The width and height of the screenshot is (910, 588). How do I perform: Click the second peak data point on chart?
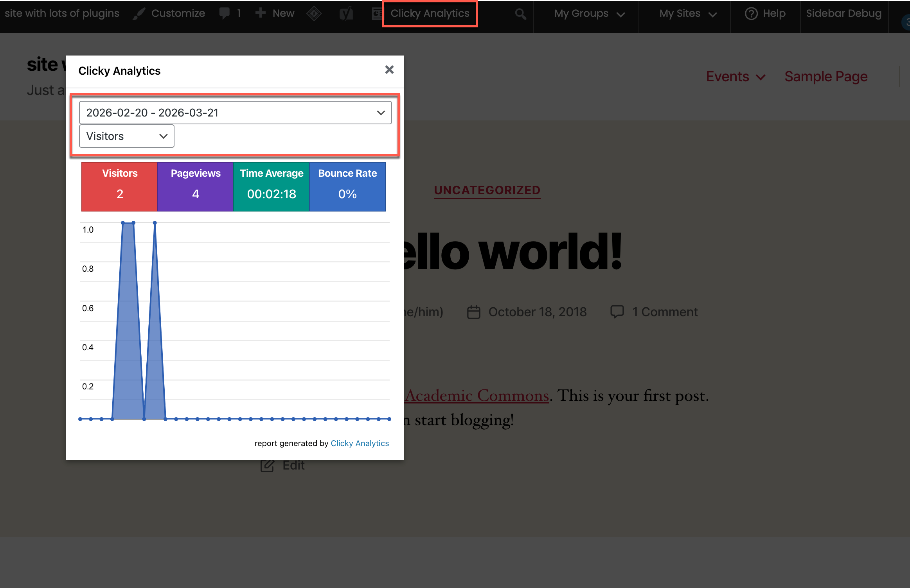[155, 223]
